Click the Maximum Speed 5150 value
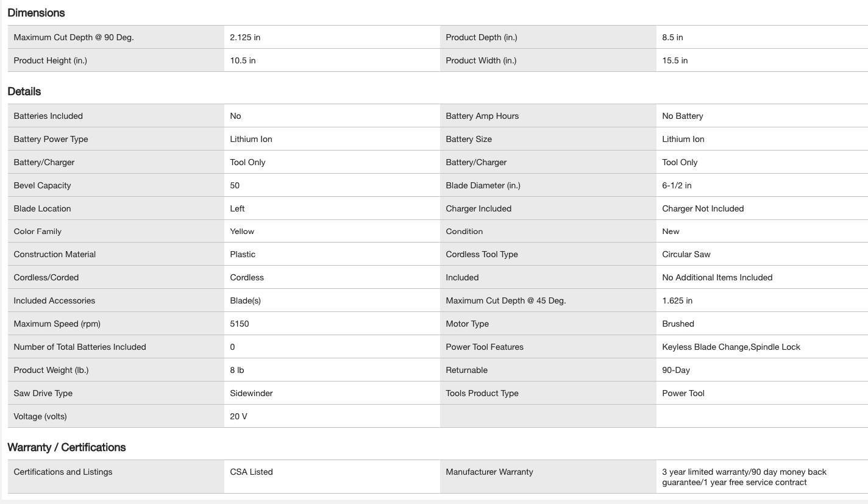The height and width of the screenshot is (504, 868). pyautogui.click(x=240, y=324)
